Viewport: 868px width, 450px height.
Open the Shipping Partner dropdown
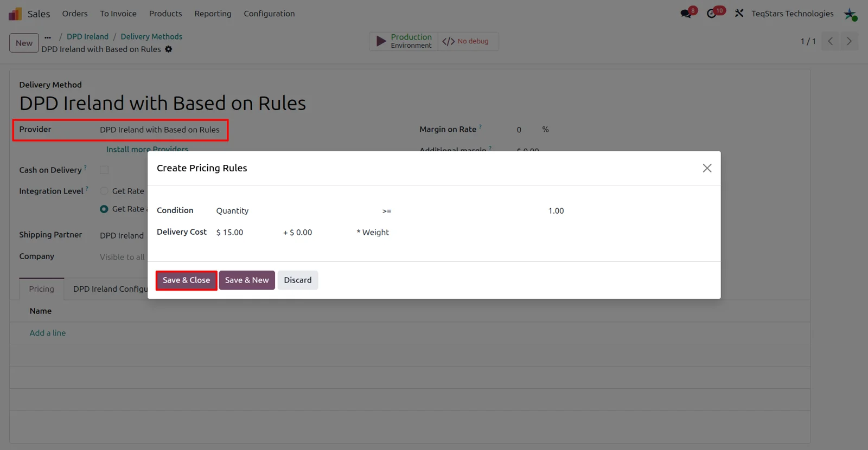pos(123,235)
